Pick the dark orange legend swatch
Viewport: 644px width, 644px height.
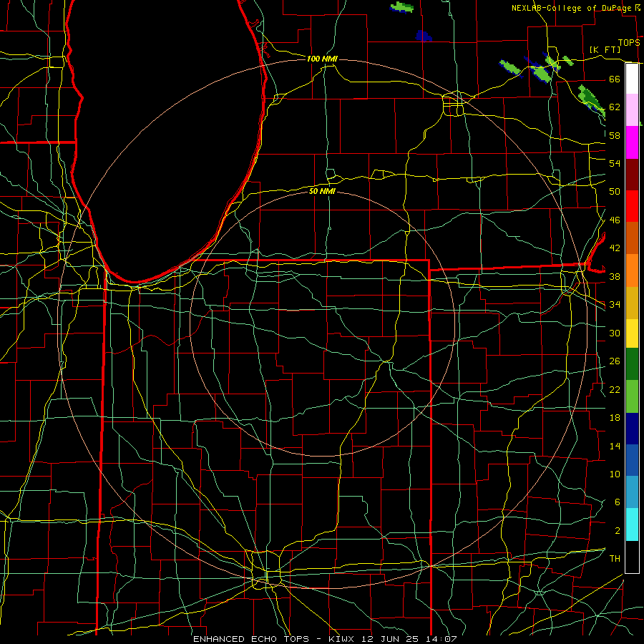coord(632,238)
